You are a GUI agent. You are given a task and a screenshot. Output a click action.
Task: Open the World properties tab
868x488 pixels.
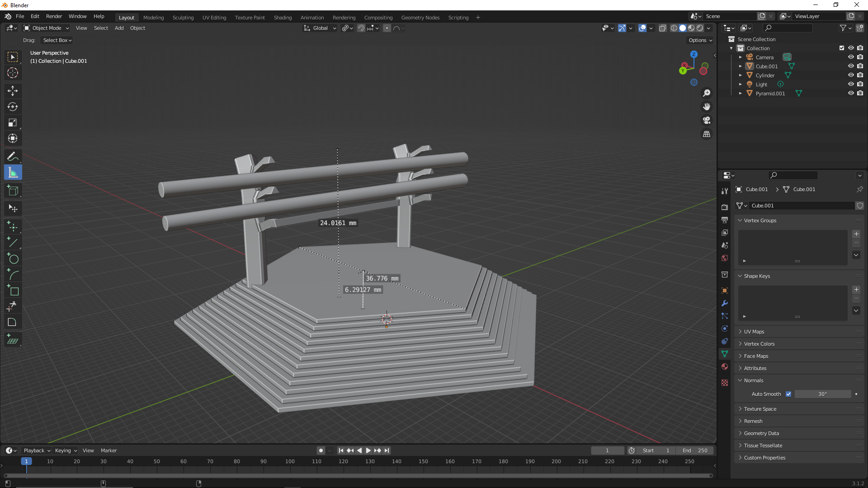(725, 258)
